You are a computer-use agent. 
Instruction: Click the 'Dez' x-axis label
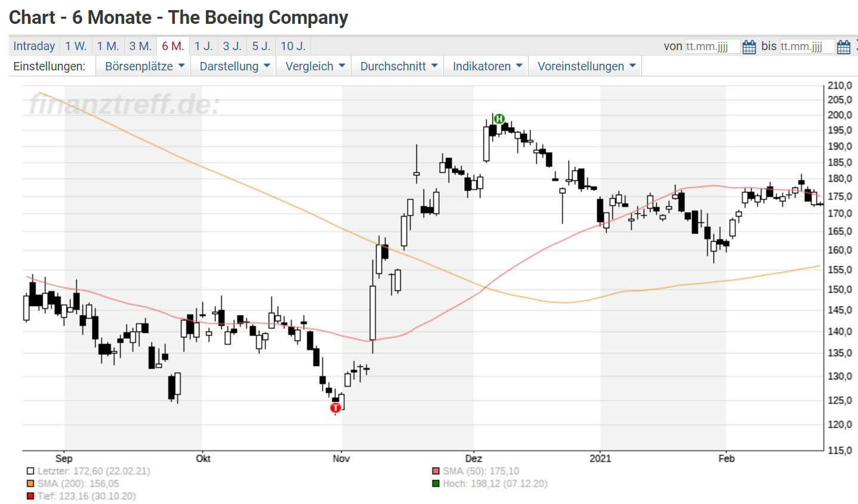coord(474,459)
